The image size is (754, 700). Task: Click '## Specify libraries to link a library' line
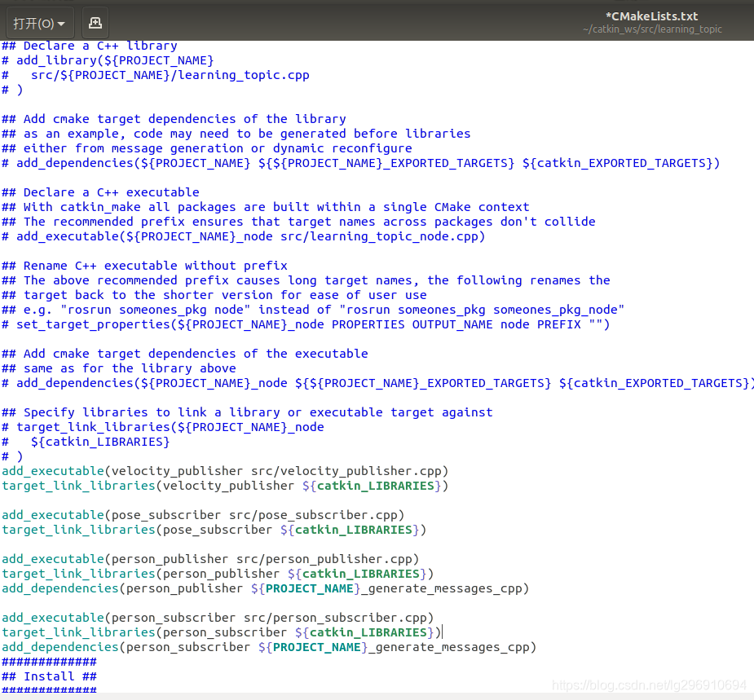[x=247, y=412]
